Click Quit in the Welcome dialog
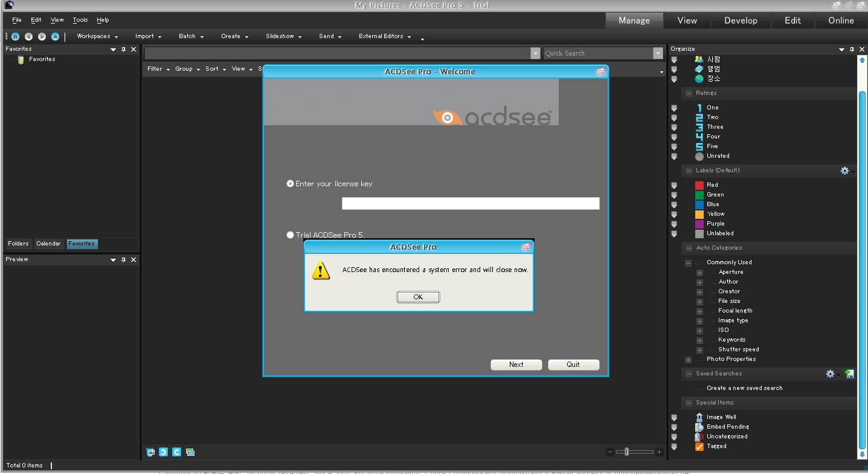 [x=573, y=365]
